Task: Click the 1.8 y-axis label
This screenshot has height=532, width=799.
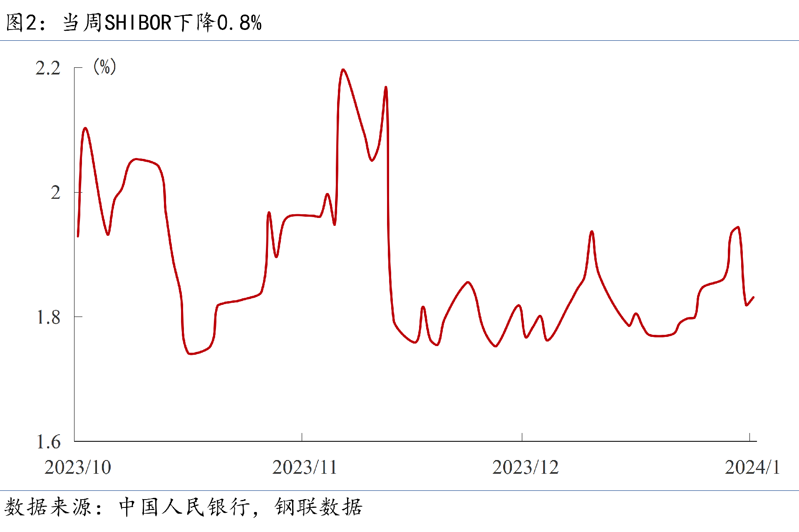Action: [x=48, y=317]
